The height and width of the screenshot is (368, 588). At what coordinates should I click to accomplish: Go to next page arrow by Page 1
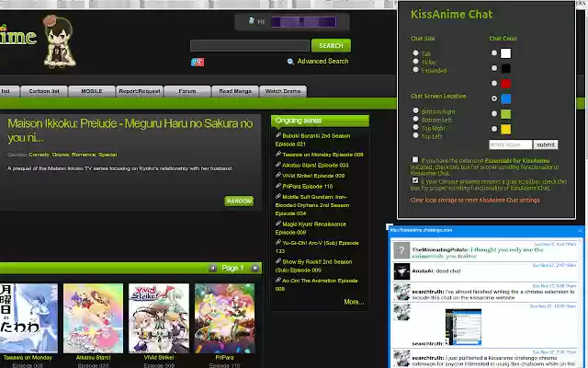[255, 268]
